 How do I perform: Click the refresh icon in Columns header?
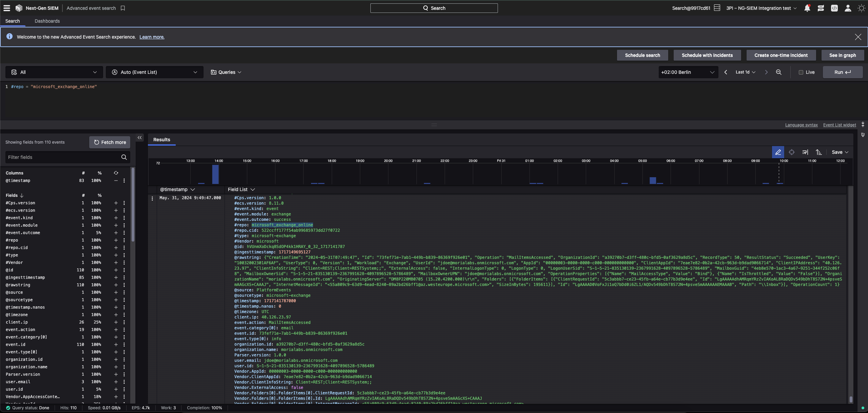click(116, 173)
